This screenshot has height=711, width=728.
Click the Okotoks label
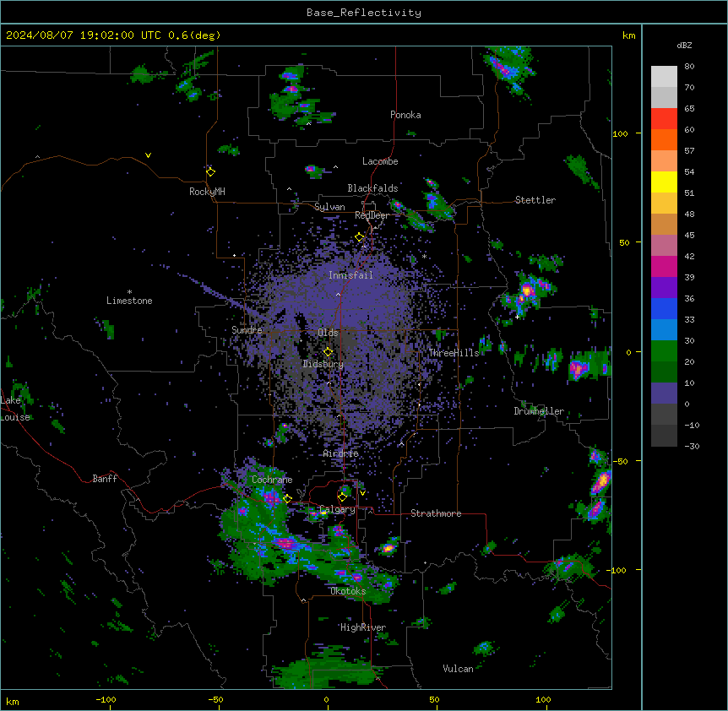348,591
